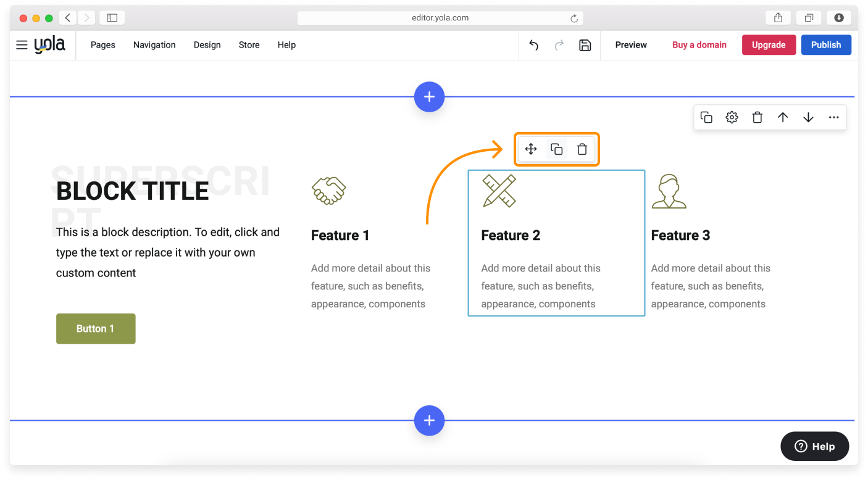This screenshot has width=868, height=480.
Task: Click the Safari address bar
Action: (440, 19)
